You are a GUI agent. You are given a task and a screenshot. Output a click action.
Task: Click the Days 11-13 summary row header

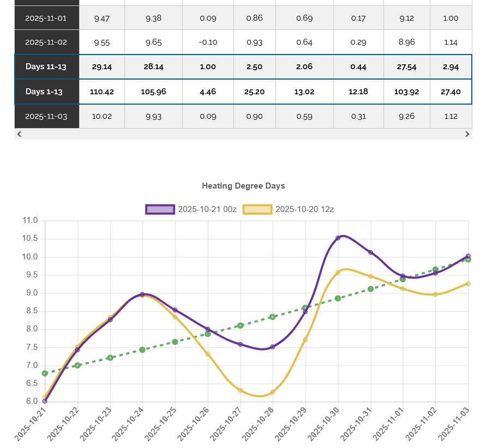tap(46, 67)
